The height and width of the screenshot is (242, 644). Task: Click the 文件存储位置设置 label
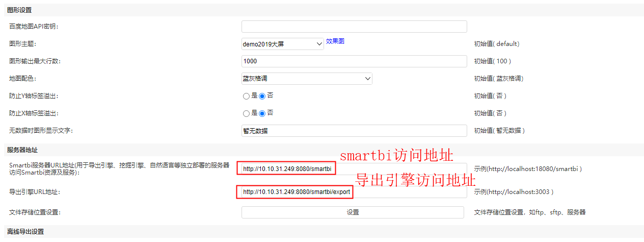point(35,212)
